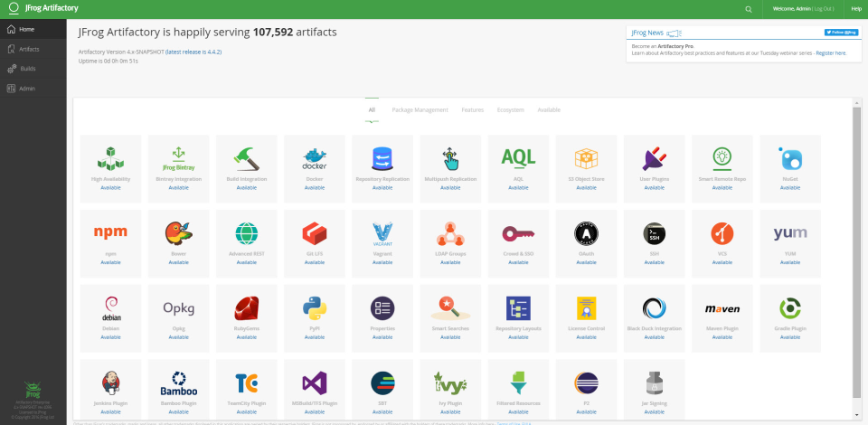Image resolution: width=868 pixels, height=425 pixels.
Task: Open the Bower bird icon
Action: tap(178, 233)
